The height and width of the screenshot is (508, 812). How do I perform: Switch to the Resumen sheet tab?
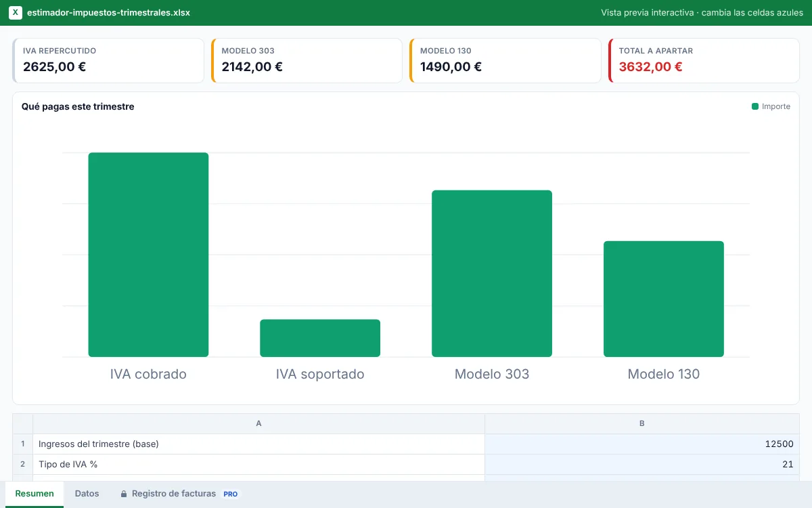pos(35,494)
